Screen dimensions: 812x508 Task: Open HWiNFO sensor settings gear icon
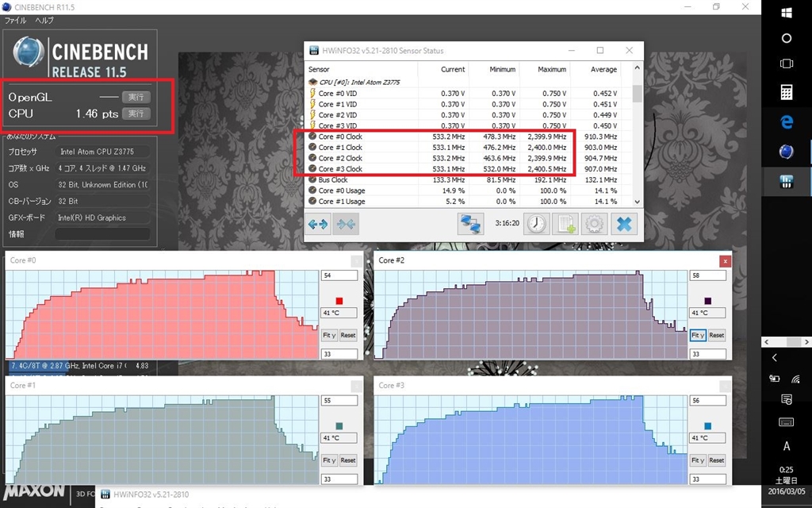tap(595, 224)
